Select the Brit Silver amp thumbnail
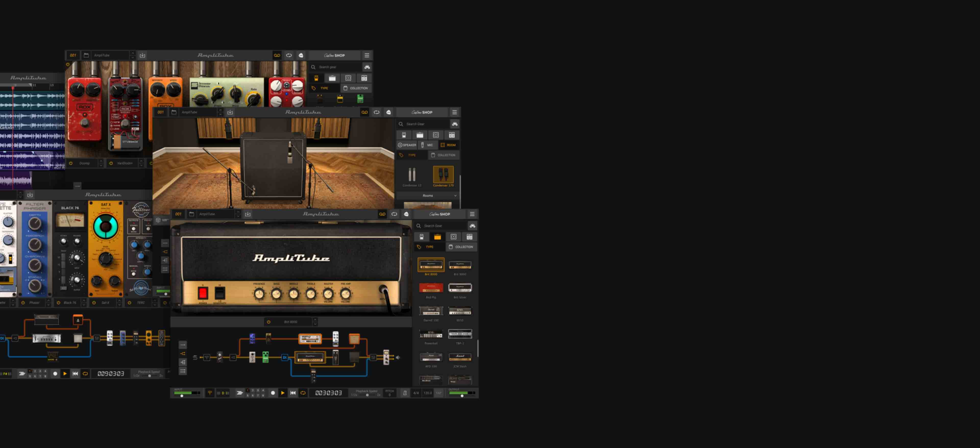 pyautogui.click(x=460, y=288)
